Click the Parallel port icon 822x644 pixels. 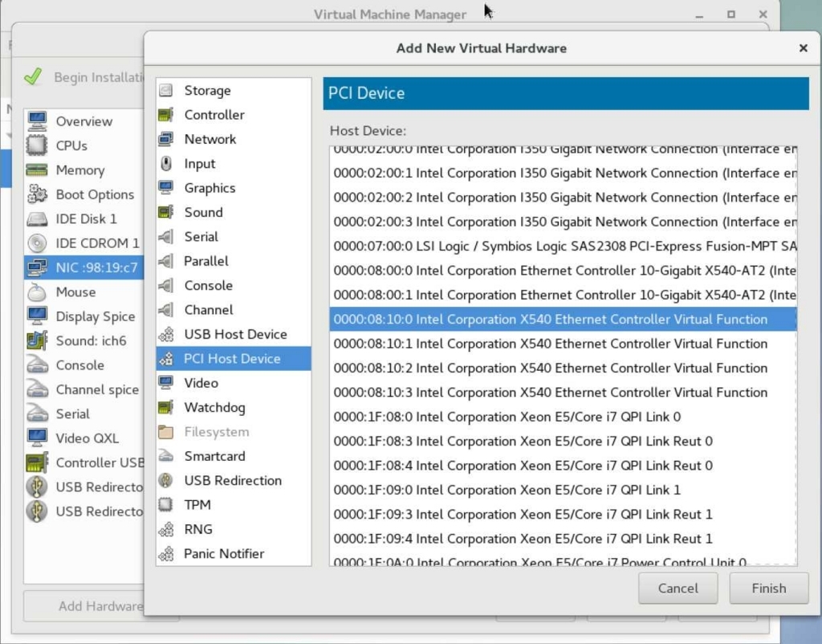pyautogui.click(x=166, y=261)
